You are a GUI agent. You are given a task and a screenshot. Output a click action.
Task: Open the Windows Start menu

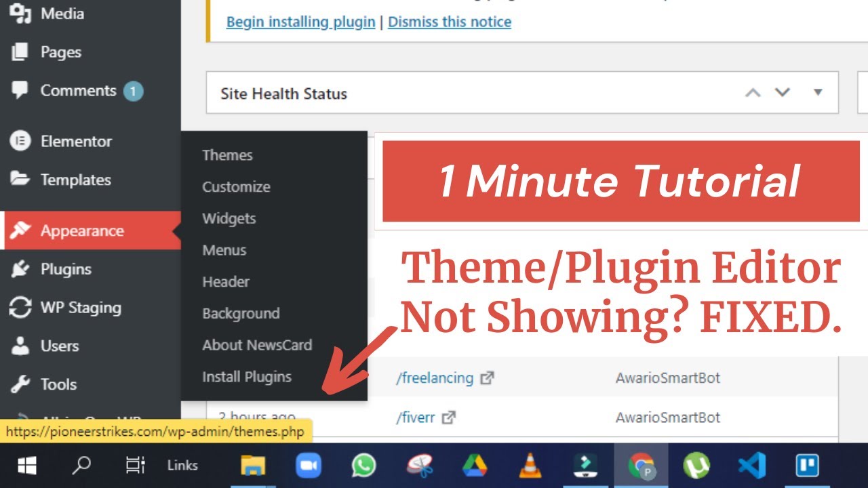(27, 466)
